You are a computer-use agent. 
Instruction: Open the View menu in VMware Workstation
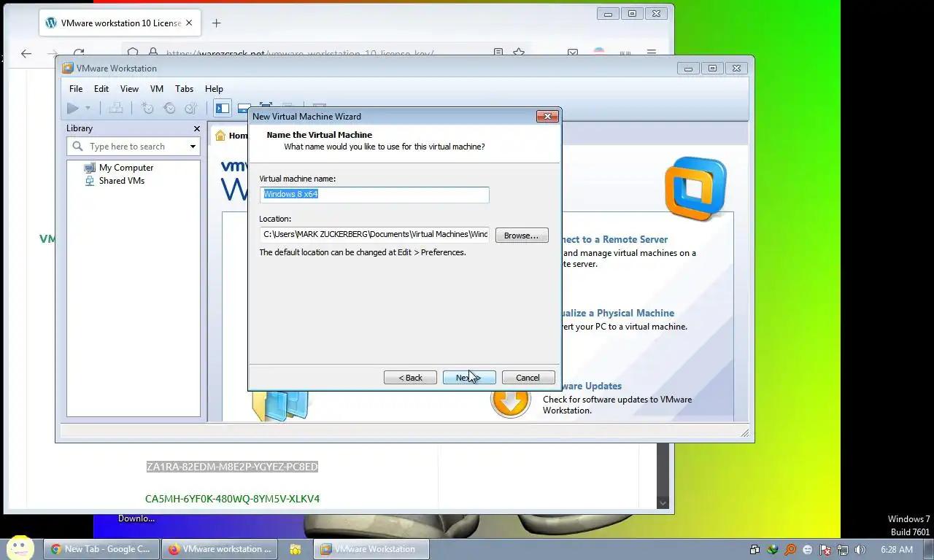(x=129, y=89)
